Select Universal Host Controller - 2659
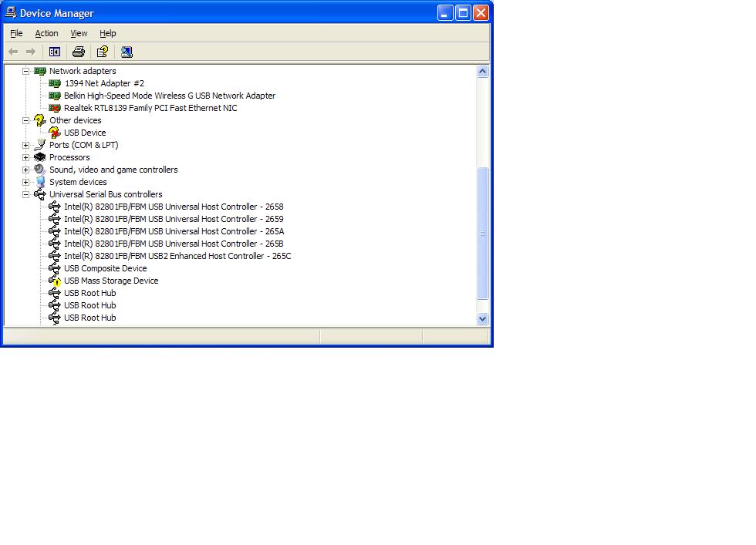Screen dimensions: 756x545 (174, 219)
